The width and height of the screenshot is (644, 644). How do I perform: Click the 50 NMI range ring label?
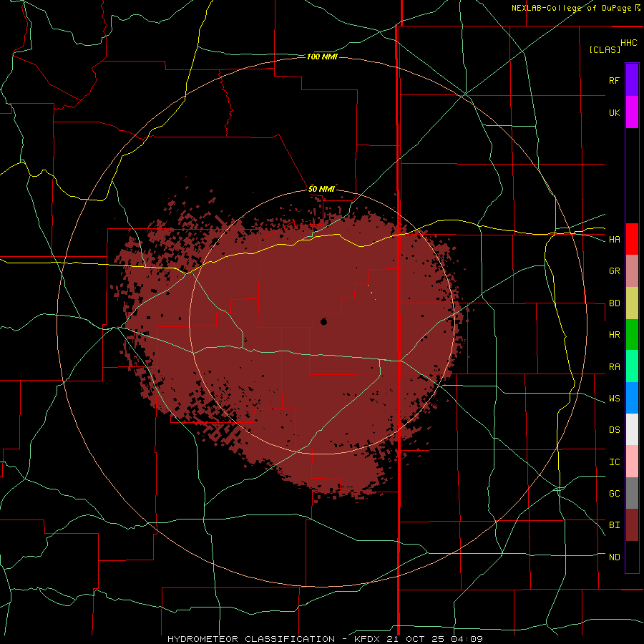pyautogui.click(x=321, y=190)
